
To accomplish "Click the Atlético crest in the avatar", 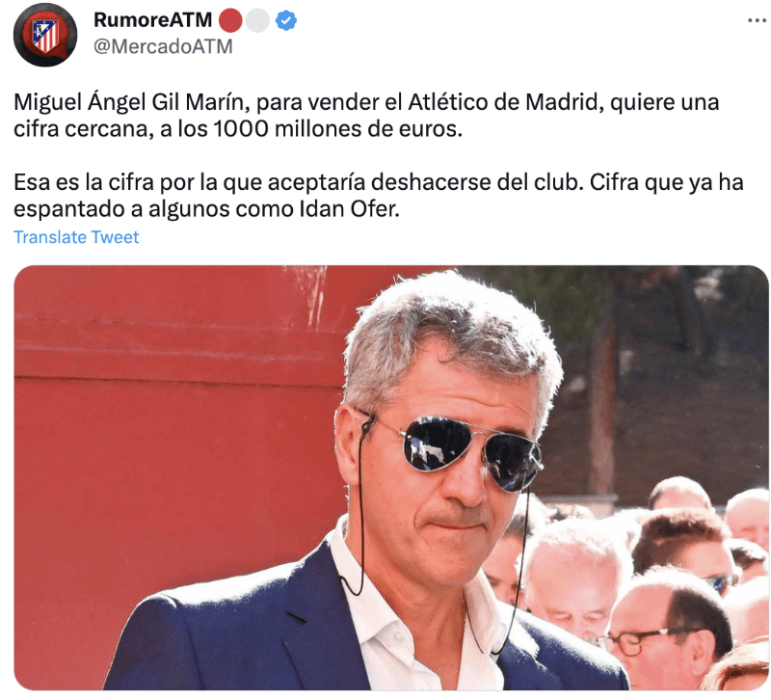I will point(45,35).
